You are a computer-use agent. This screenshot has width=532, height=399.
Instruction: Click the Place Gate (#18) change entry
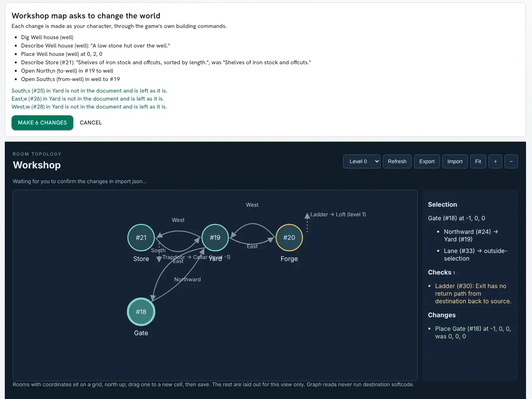click(473, 332)
